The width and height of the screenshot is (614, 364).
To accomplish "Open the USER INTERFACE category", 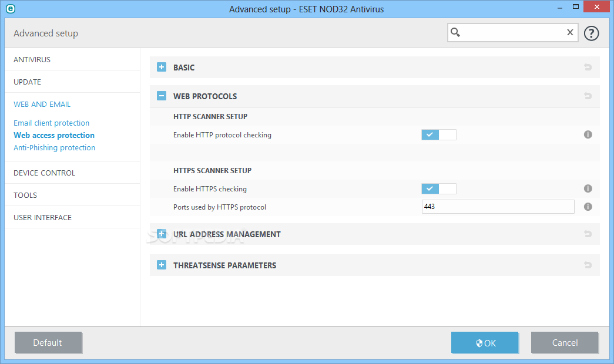I will click(43, 217).
